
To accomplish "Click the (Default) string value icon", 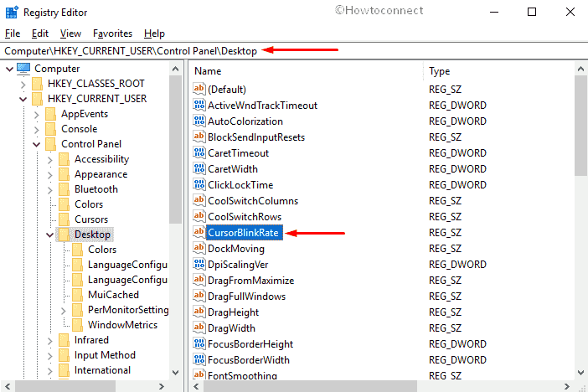I will coord(199,89).
